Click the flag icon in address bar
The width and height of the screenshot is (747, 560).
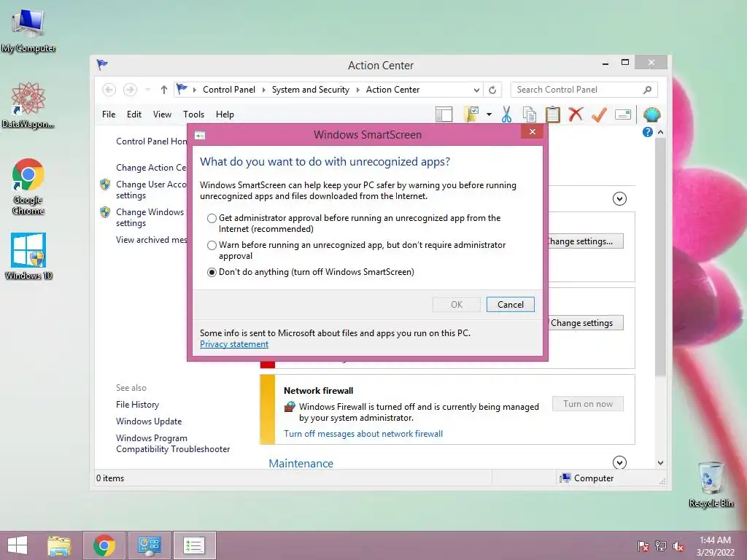182,89
